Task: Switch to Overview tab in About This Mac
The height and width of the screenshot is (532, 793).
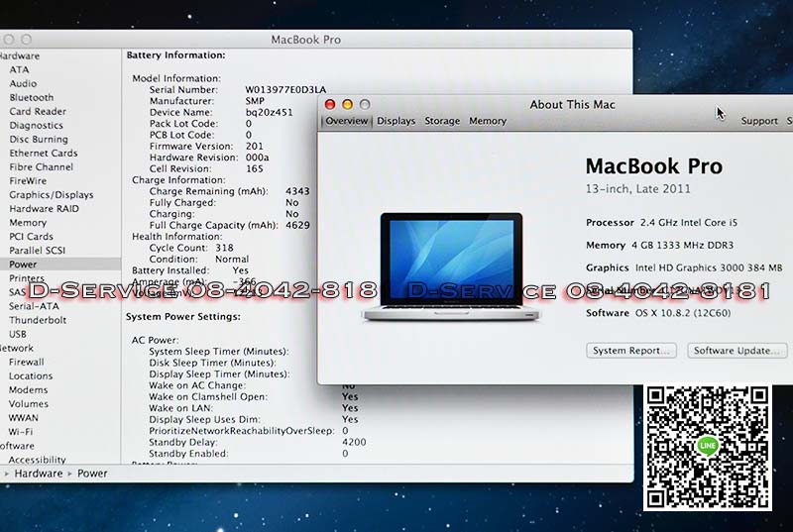Action: [x=346, y=121]
